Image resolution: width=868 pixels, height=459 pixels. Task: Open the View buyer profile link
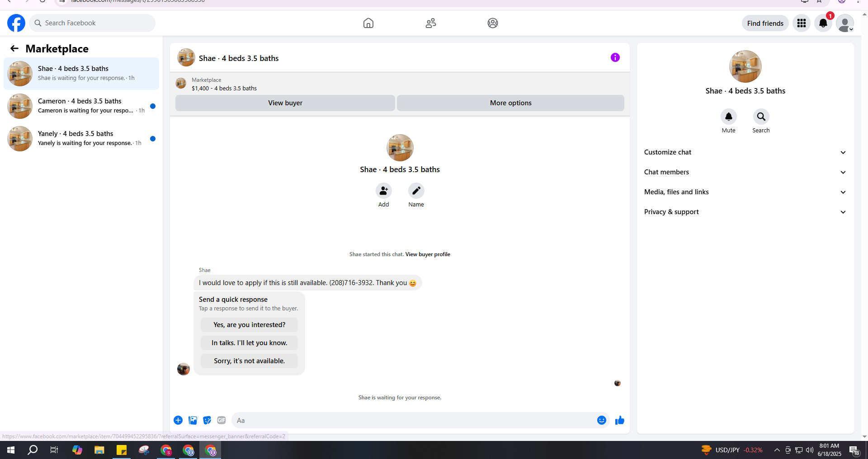[428, 254]
